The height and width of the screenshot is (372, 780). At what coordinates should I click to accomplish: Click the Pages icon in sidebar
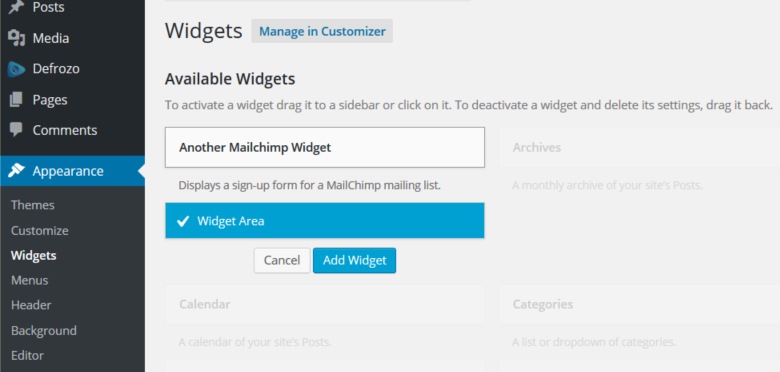tap(16, 99)
